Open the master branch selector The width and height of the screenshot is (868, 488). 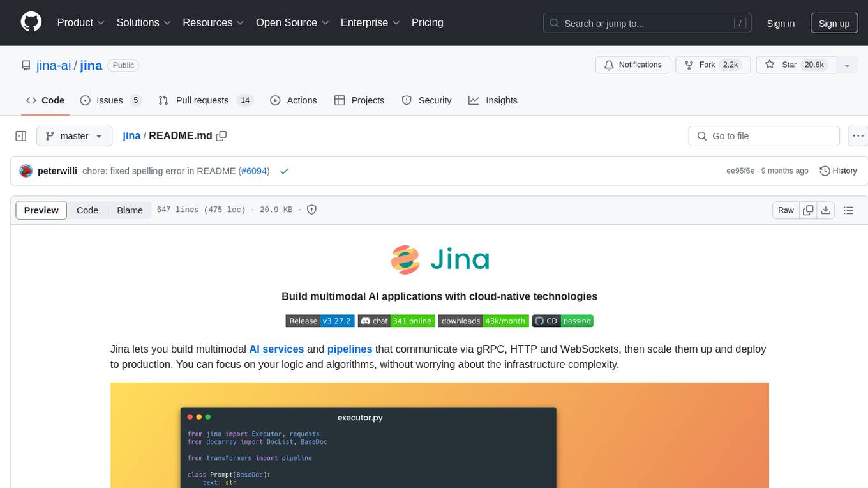tap(74, 136)
